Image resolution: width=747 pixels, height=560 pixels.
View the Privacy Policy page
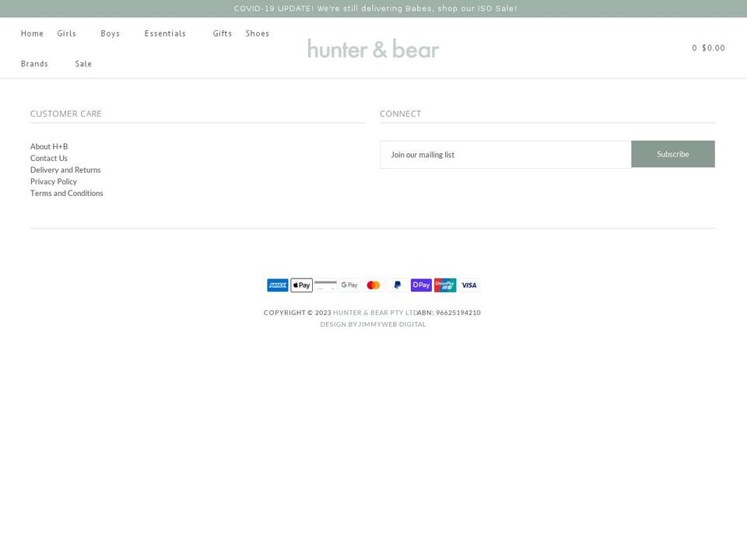(54, 181)
